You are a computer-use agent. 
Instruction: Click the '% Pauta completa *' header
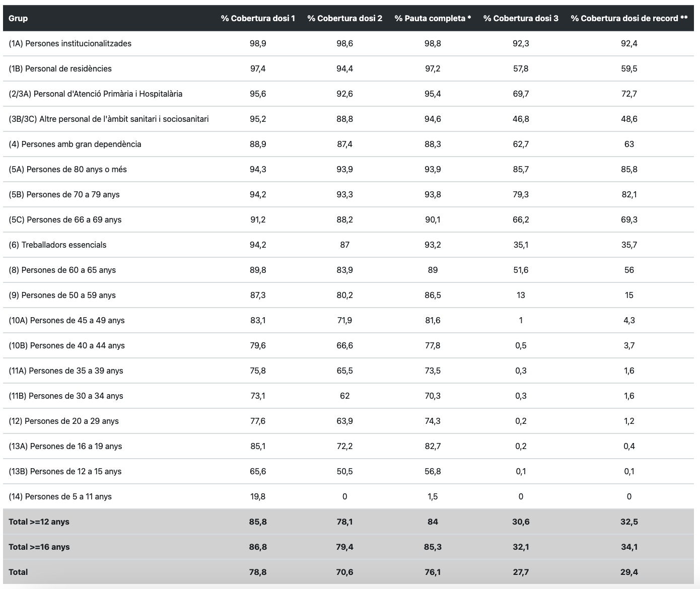tap(433, 18)
